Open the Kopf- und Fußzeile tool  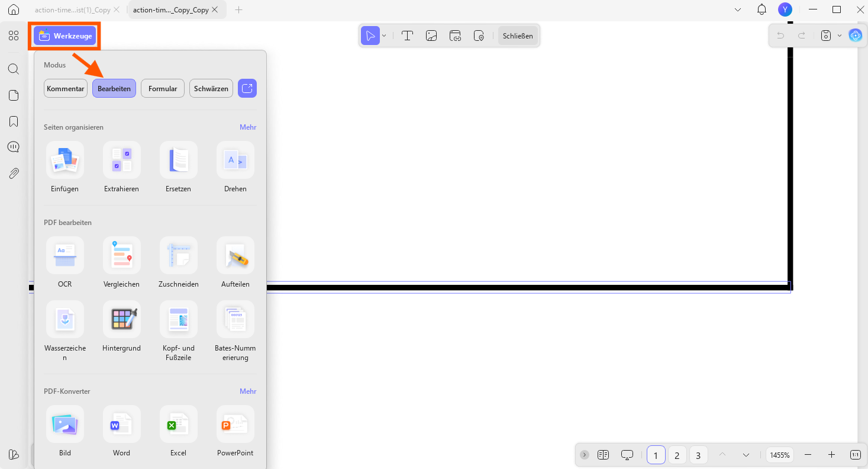(x=179, y=319)
